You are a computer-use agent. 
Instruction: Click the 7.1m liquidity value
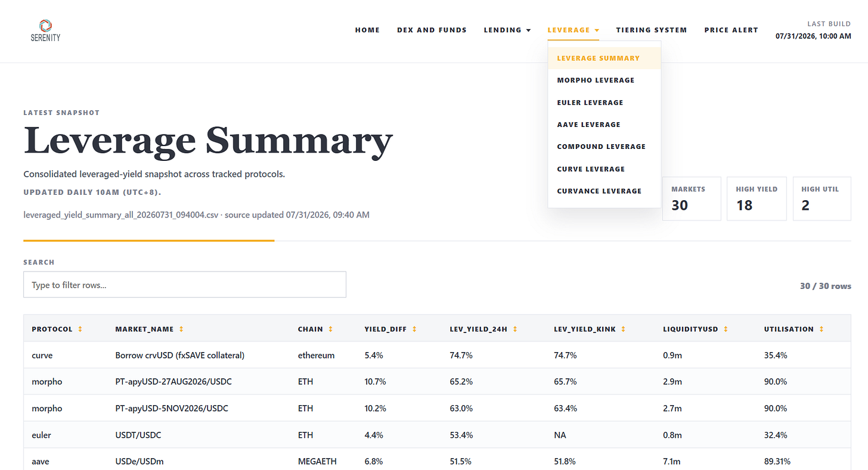point(672,462)
